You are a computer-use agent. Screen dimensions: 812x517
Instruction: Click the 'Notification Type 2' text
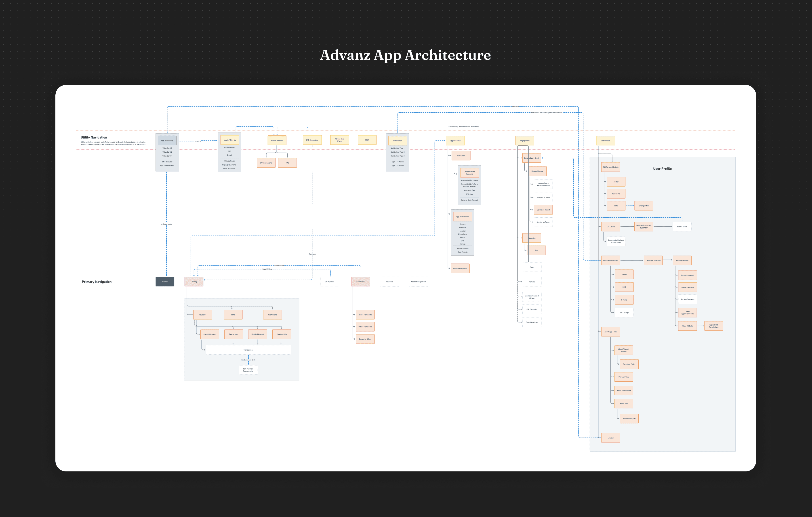tap(398, 152)
